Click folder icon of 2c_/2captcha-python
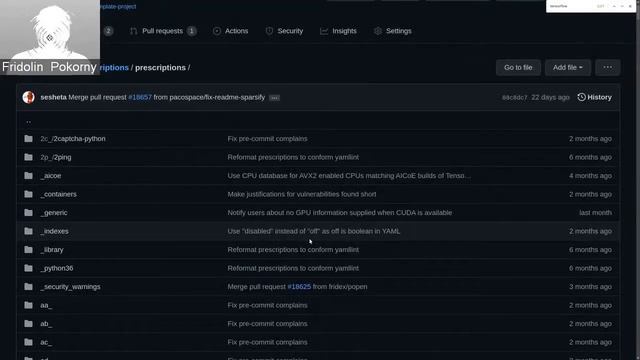Image resolution: width=640 pixels, height=360 pixels. click(x=28, y=139)
